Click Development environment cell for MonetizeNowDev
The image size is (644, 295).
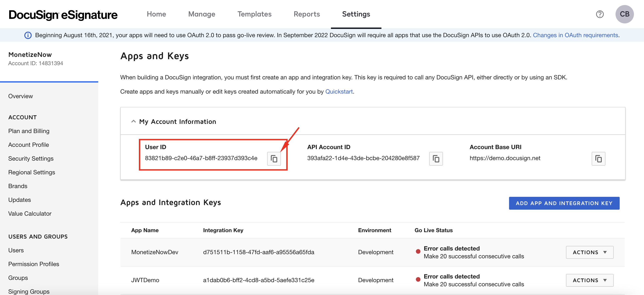[375, 252]
